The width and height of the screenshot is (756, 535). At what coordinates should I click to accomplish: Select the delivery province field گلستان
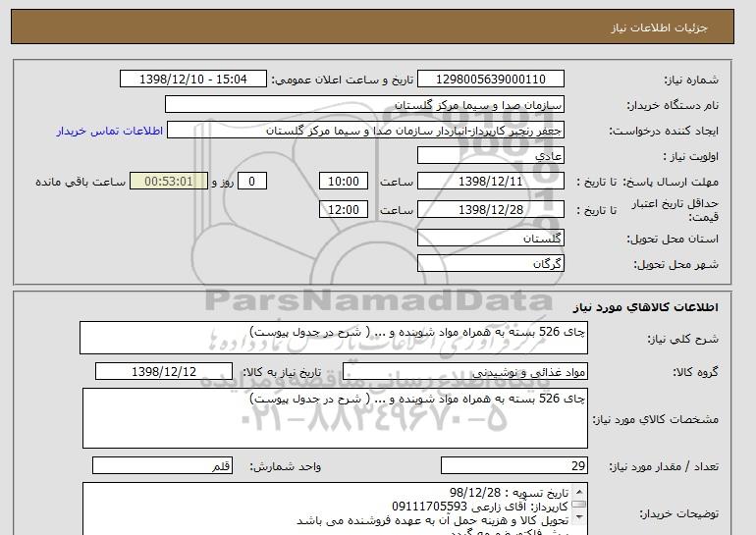pyautogui.click(x=490, y=239)
